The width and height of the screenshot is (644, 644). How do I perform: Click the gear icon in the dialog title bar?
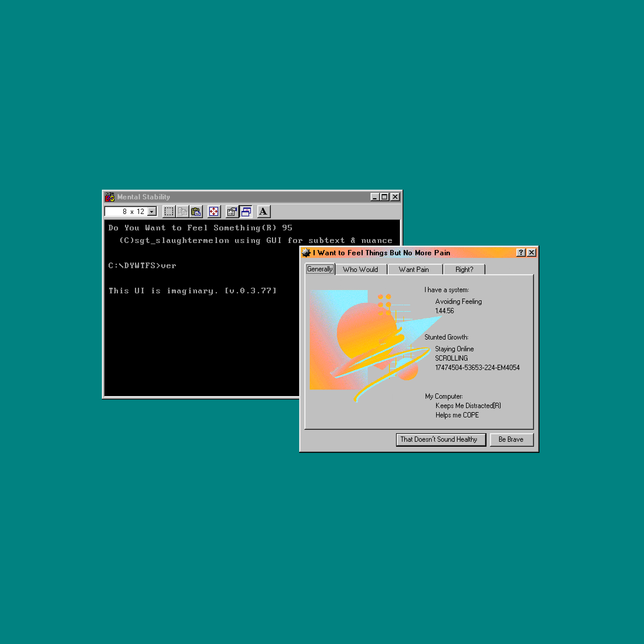[306, 253]
